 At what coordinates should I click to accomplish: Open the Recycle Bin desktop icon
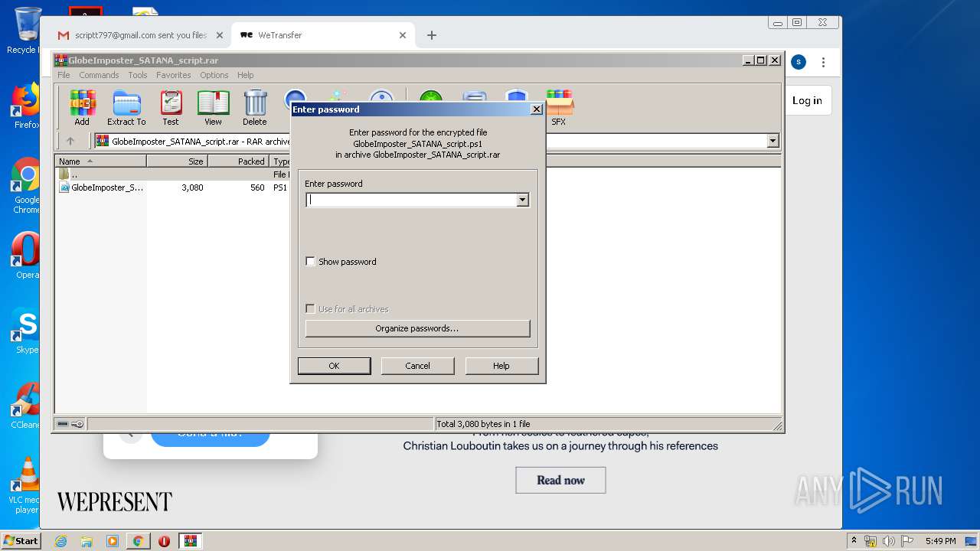pyautogui.click(x=25, y=31)
